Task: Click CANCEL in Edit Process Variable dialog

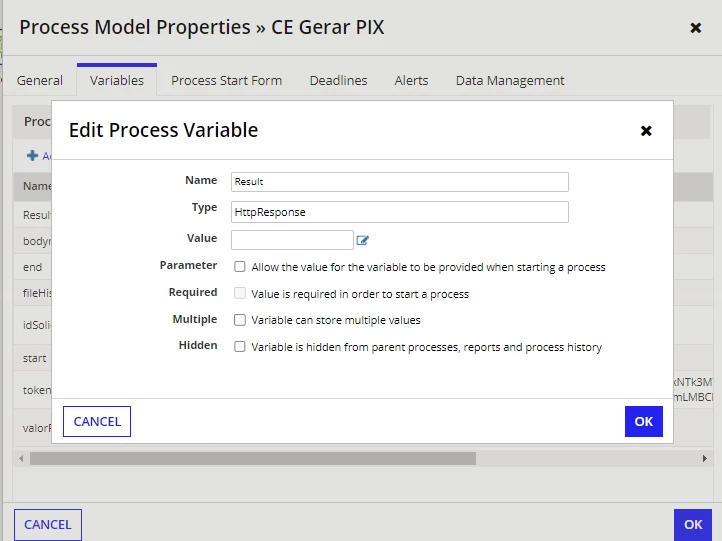Action: coord(97,421)
